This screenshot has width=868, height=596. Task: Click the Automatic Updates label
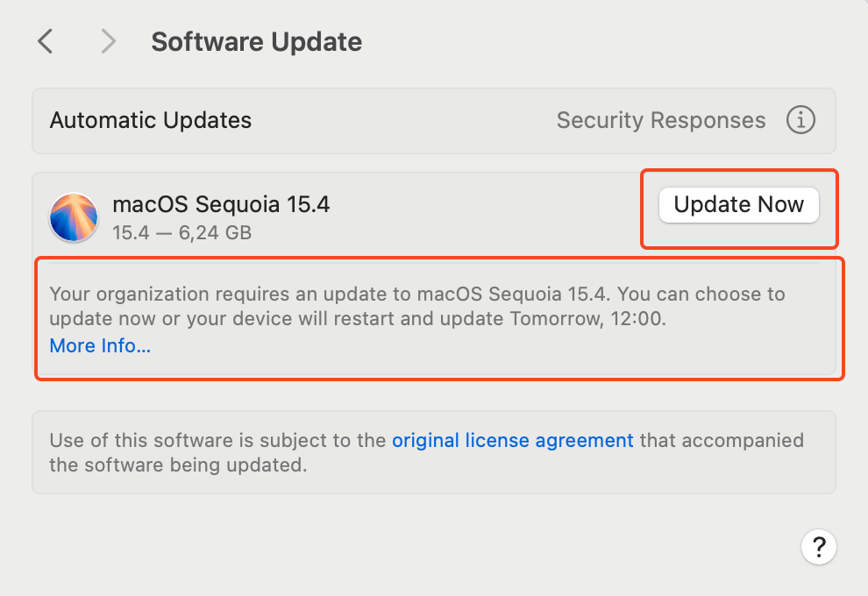click(x=151, y=120)
